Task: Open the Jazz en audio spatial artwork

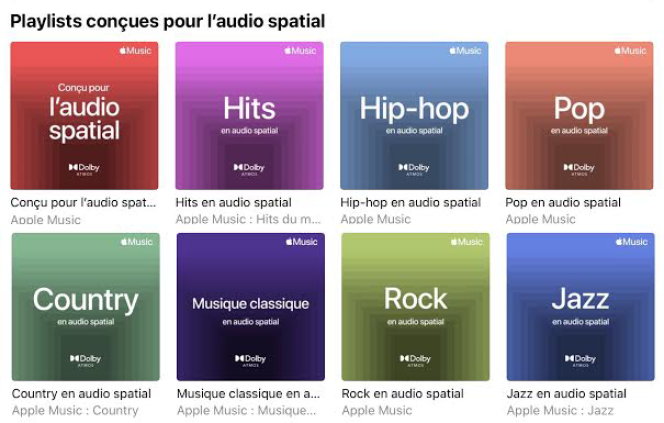Action: pos(581,307)
